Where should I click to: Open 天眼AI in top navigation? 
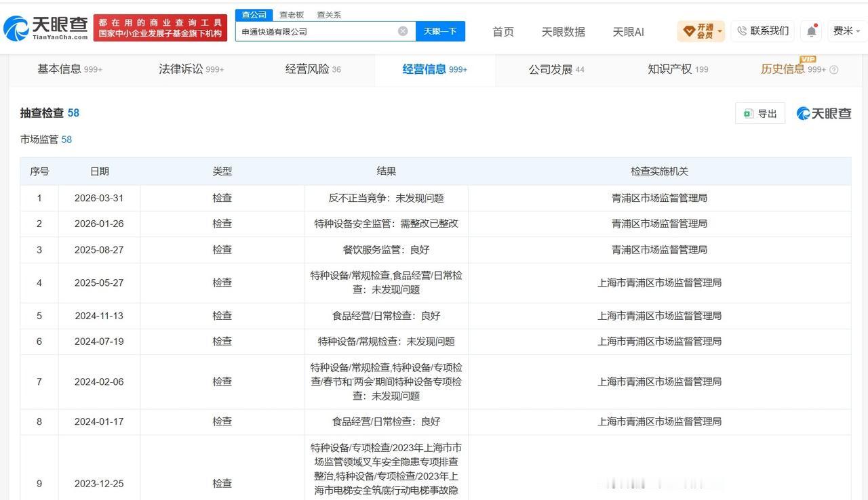pos(628,32)
